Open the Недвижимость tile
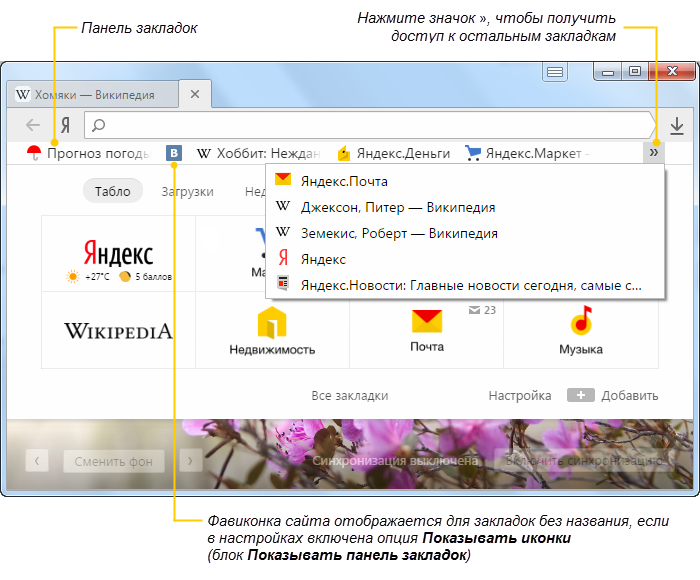Viewport: 700px width, 580px height. click(x=272, y=330)
